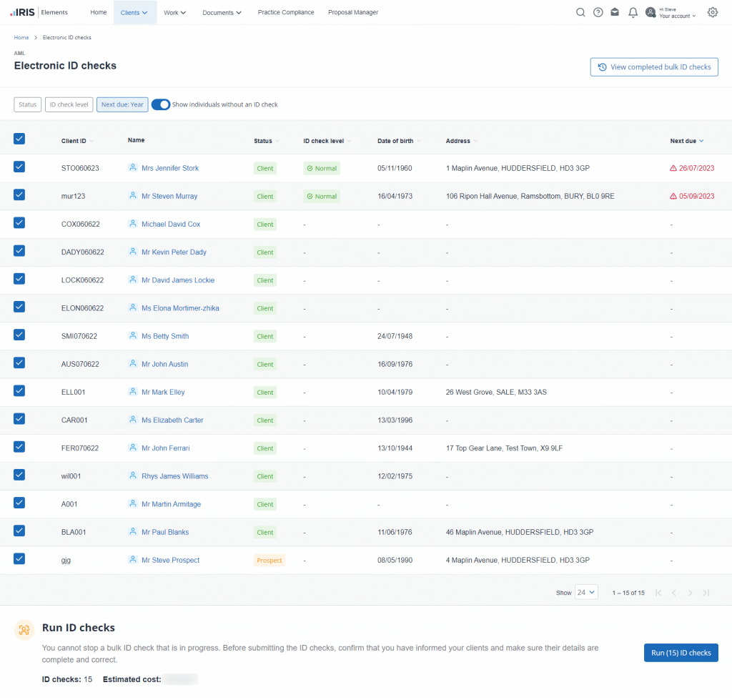Open the messages envelope icon

(615, 12)
